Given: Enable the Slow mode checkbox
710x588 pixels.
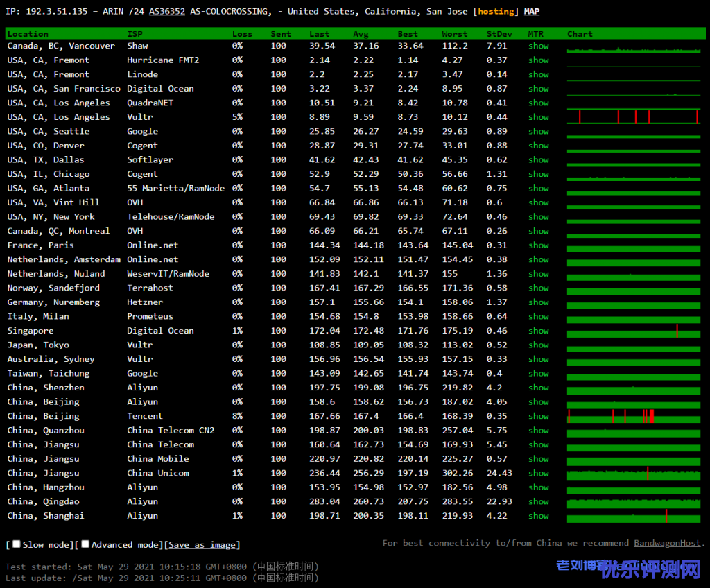Looking at the screenshot, I should tap(17, 544).
